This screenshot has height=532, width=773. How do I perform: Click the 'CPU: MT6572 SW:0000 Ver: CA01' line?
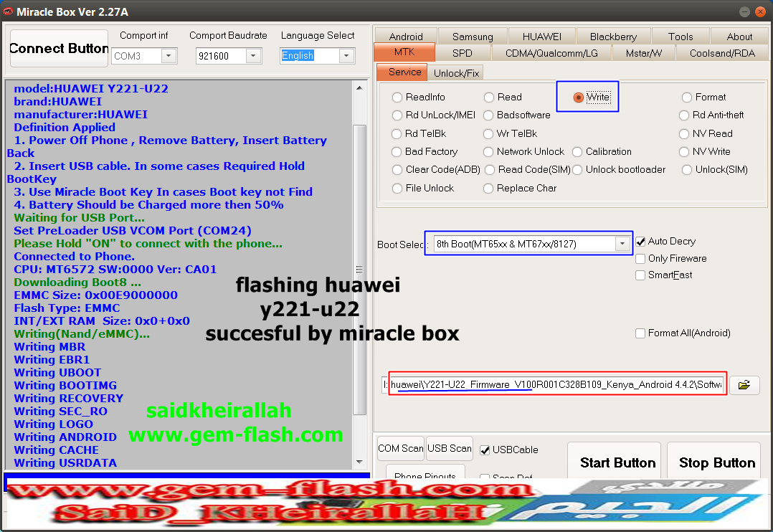[x=115, y=269]
